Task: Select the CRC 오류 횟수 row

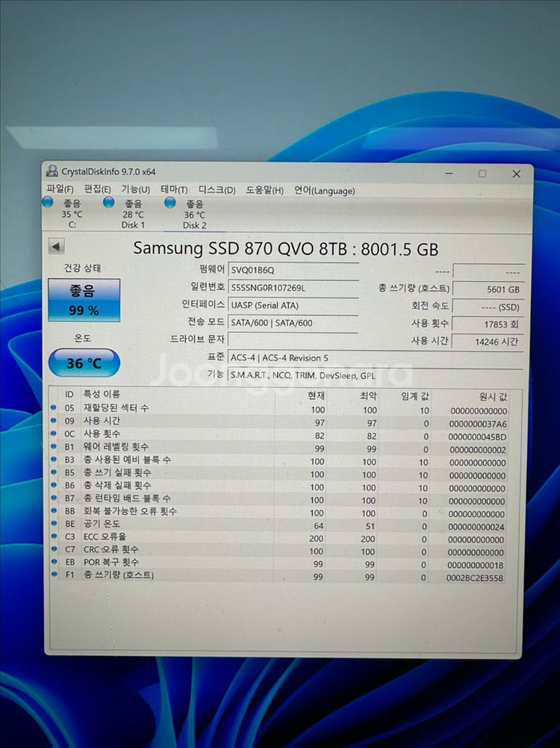Action: pos(279,551)
